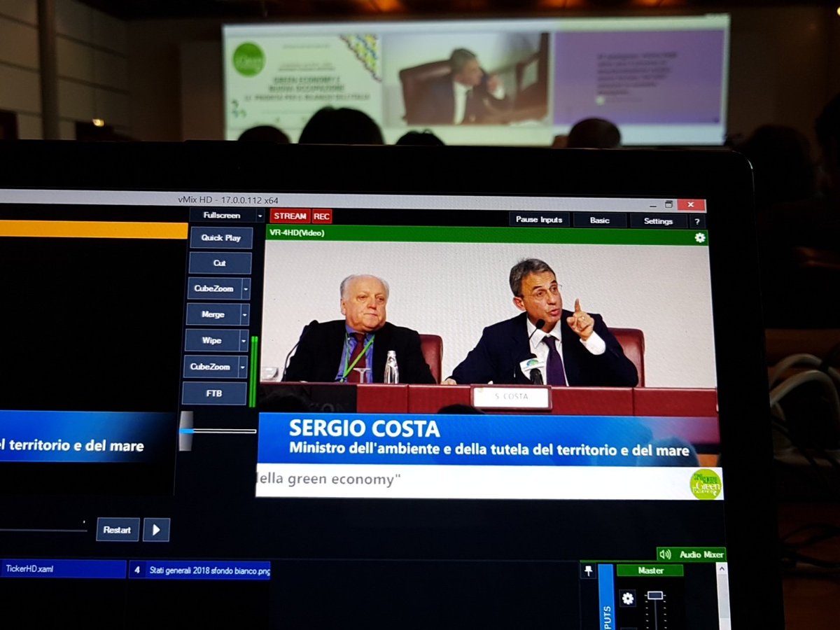Screen dimensions: 840x630
Task: Perform a Cut transition
Action: click(x=220, y=263)
